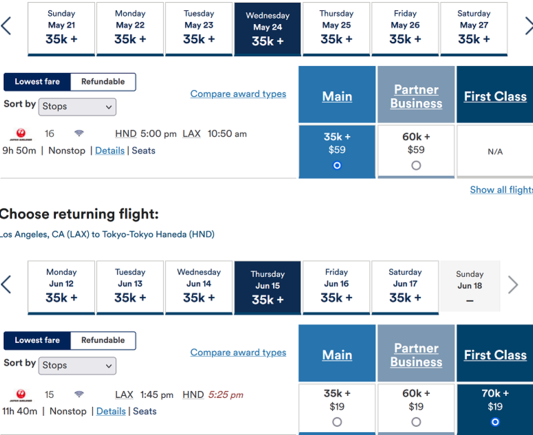Image resolution: width=533 pixels, height=435 pixels.
Task: Select the Thursday May 25 date tab
Action: [x=336, y=29]
